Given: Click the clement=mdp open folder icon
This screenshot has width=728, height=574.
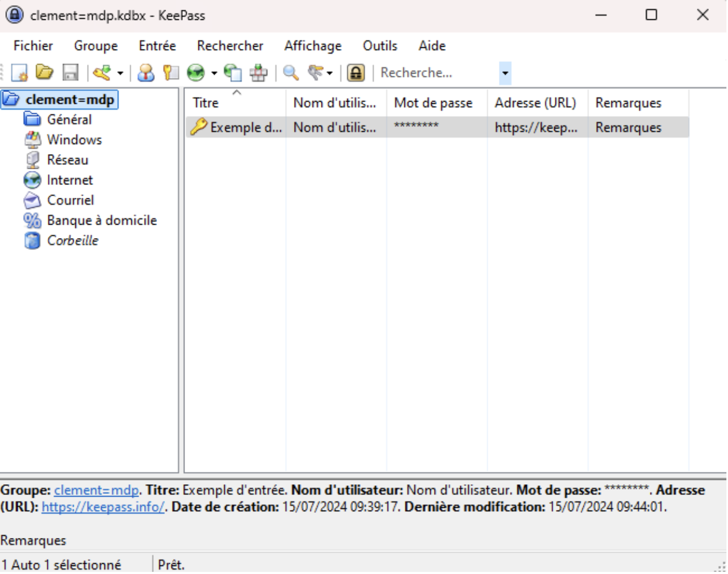Looking at the screenshot, I should [11, 99].
